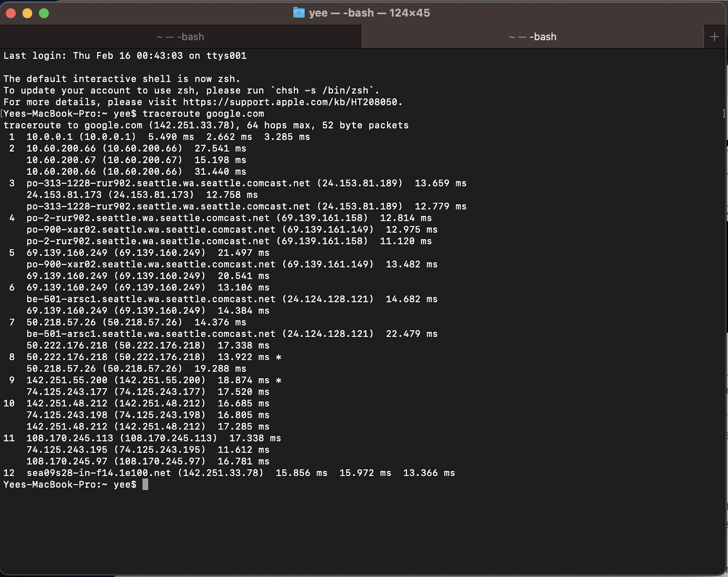Click the 74.125.243.198 row
The height and width of the screenshot is (577, 728).
148,415
